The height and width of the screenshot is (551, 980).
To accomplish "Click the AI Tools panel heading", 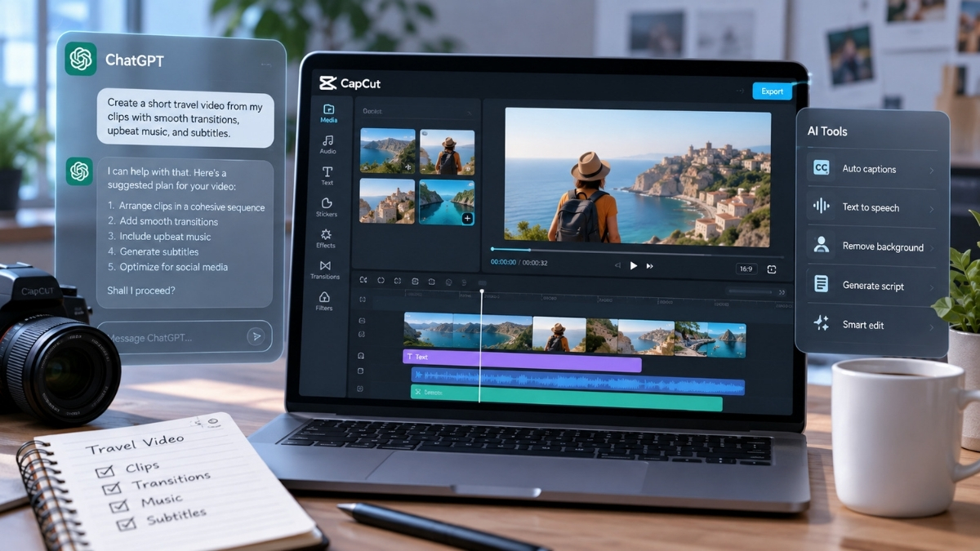I will [x=827, y=131].
